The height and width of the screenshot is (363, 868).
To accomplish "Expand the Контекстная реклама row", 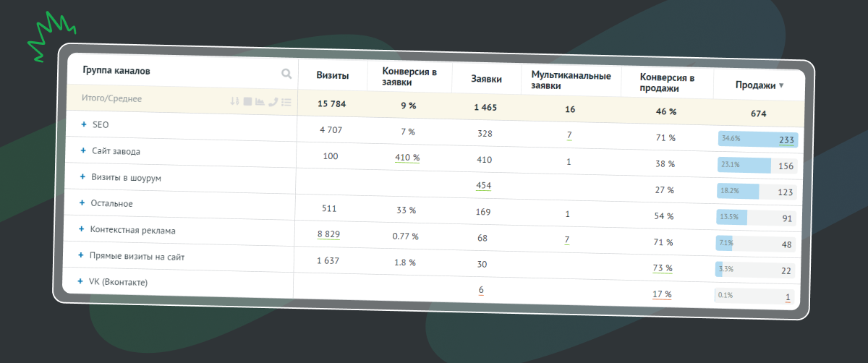I will [x=82, y=229].
